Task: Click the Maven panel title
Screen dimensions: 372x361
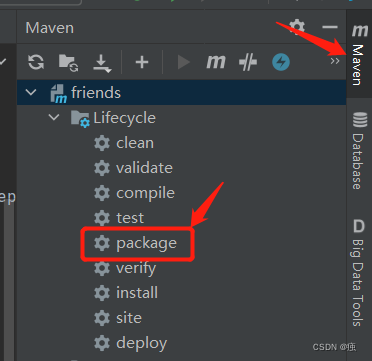Action: point(50,28)
